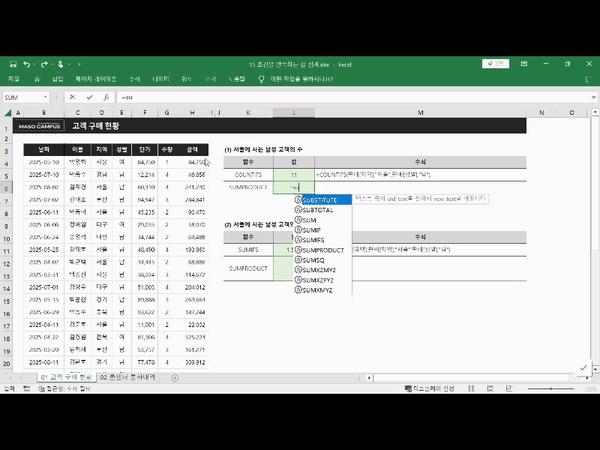Switch to sheet tab '02 롯데네 붕어빵'
The image size is (600, 450).
(130, 375)
